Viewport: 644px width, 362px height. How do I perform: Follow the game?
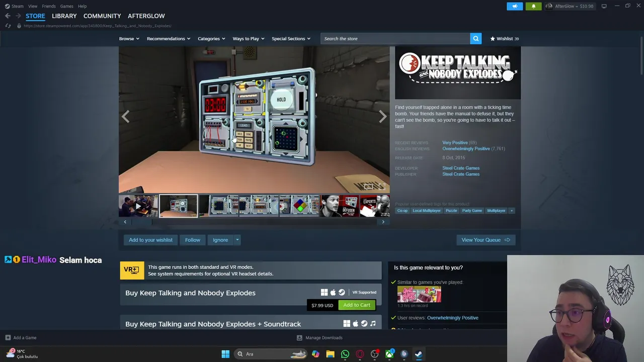coord(193,240)
